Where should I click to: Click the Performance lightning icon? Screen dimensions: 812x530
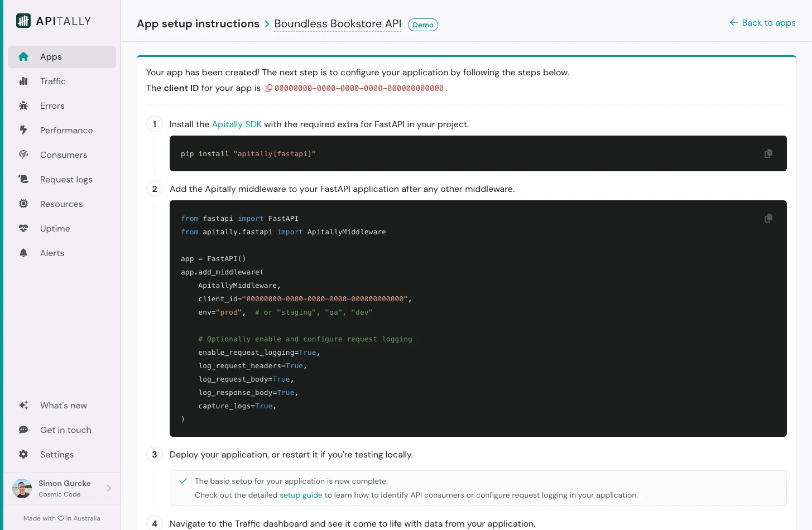coord(23,130)
